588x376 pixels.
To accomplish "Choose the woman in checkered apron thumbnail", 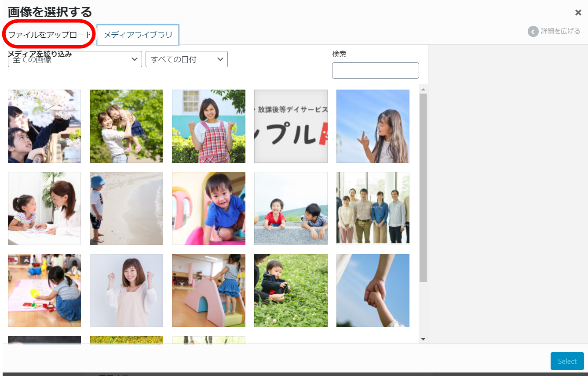I will tap(208, 127).
